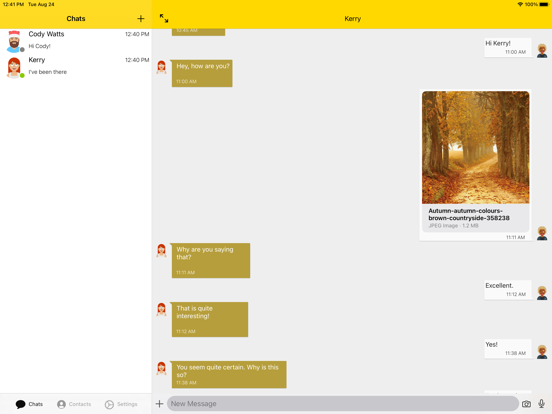Select the "Hey, how are you?" message
552x414 pixels.
[x=202, y=73]
